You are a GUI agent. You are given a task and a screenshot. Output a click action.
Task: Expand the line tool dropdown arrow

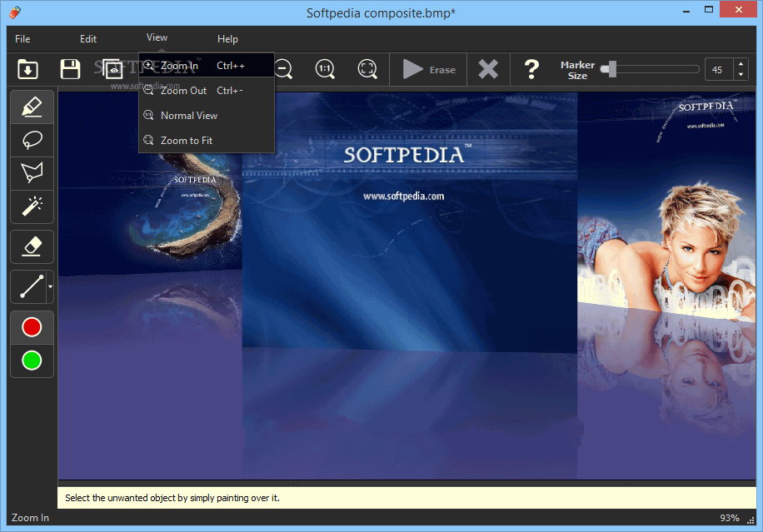click(50, 286)
